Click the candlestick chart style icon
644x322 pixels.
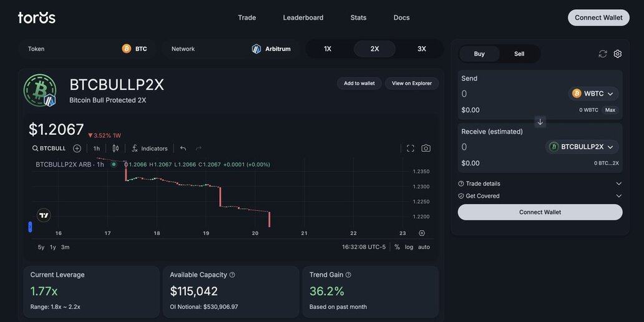115,149
